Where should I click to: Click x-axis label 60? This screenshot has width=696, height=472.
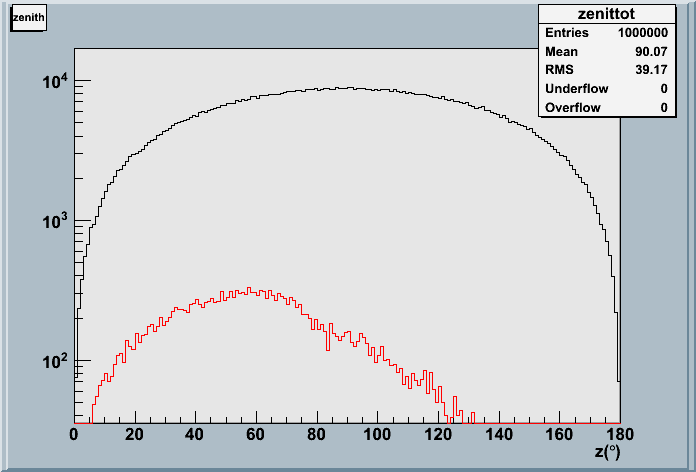[x=256, y=434]
